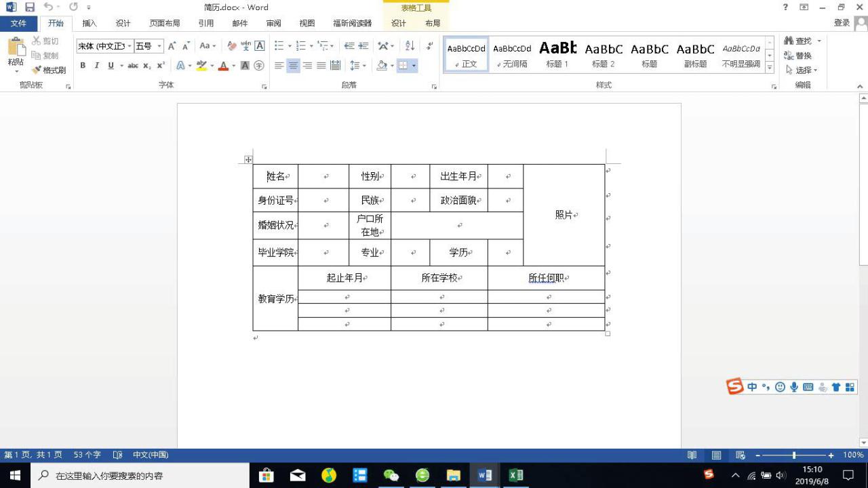This screenshot has height=488, width=868.
Task: Click the 照片 photo table cell
Action: (564, 215)
